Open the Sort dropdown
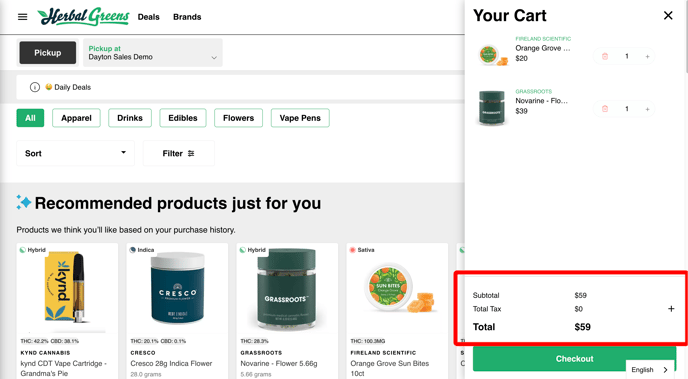 (75, 153)
